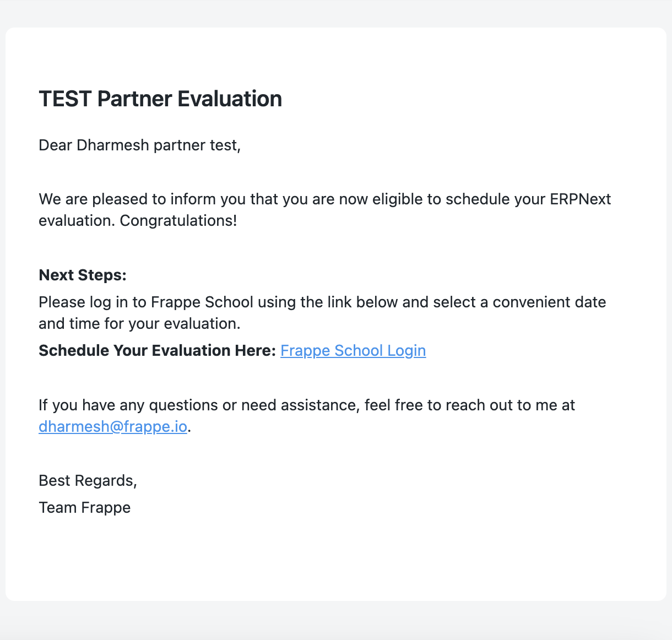Viewport: 672px width, 640px height.
Task: Click the and time for your evaluation line
Action: [x=140, y=324]
